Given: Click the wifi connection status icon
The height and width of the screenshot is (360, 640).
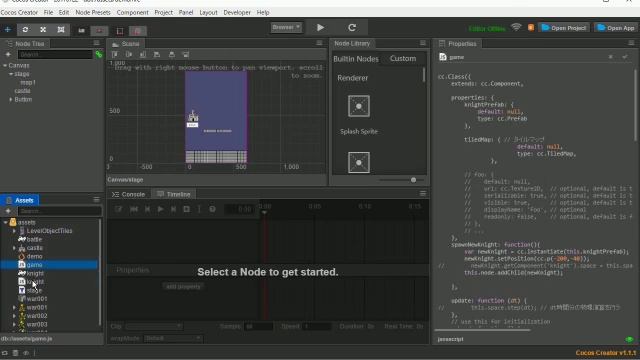Looking at the screenshot, I should tap(516, 27).
